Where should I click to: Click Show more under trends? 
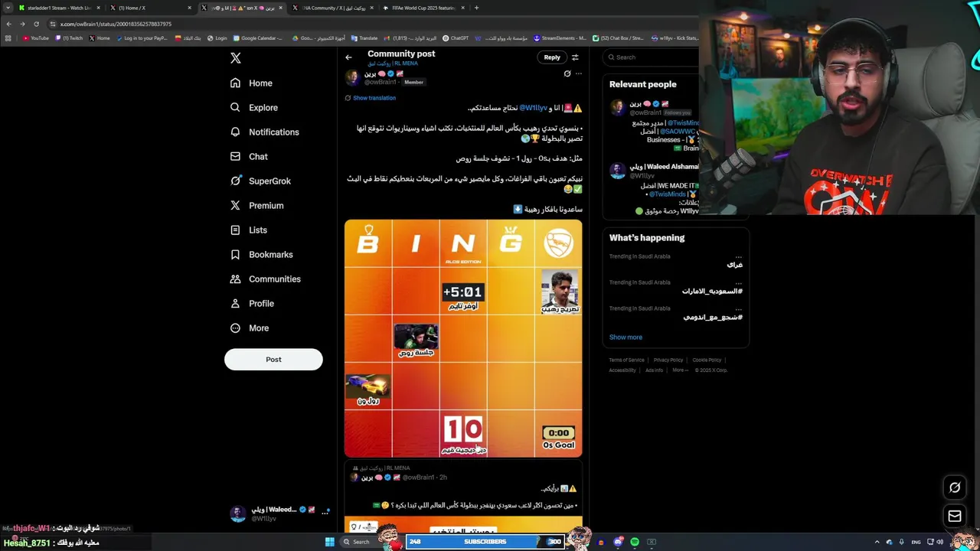pos(626,337)
